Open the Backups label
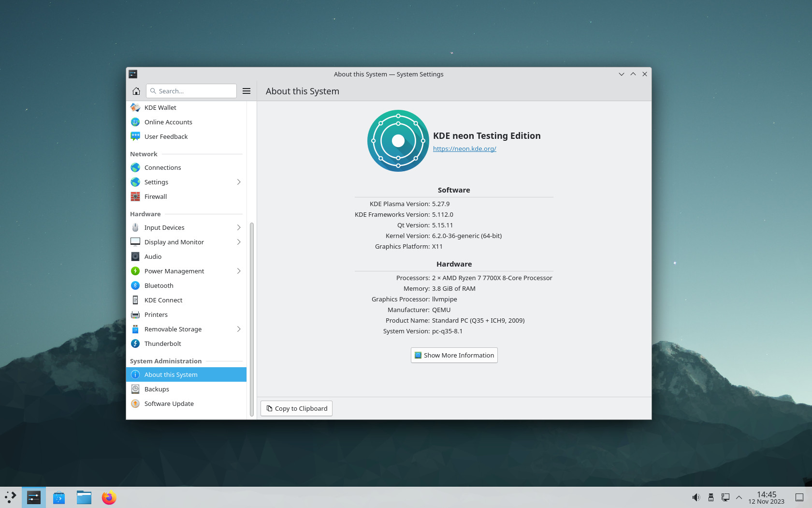Screen dimensions: 812x508 157,389
